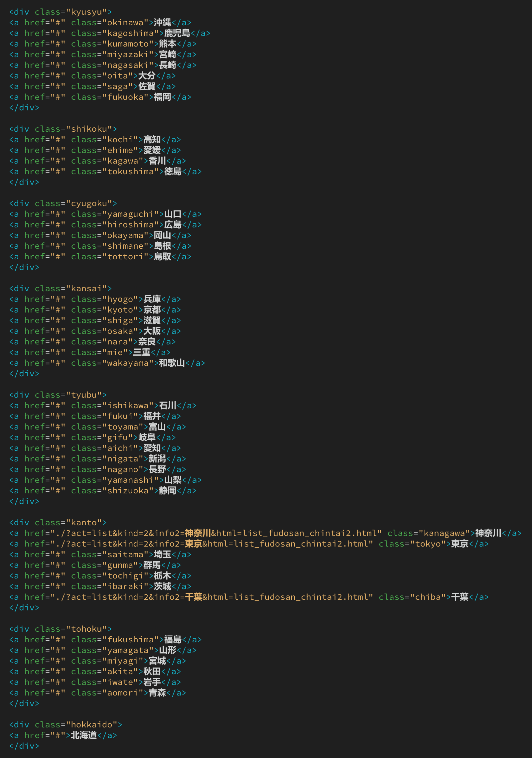Screen dimensions: 532x758
Task: Click the oita 大分 line
Action: point(92,76)
